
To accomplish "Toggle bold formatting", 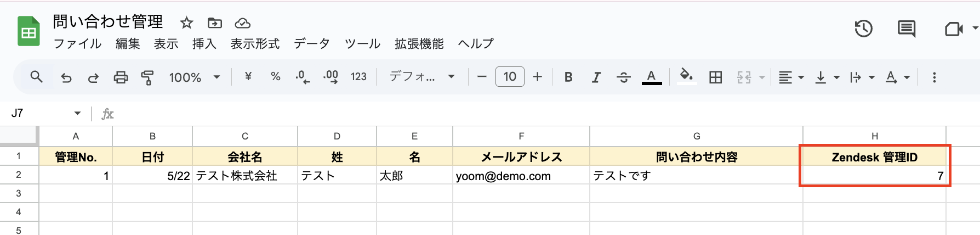I will [568, 77].
